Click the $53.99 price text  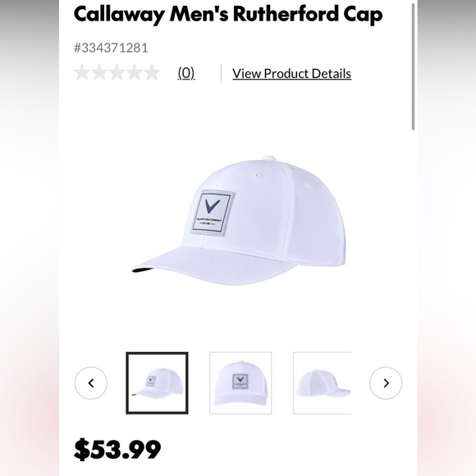pos(117,449)
